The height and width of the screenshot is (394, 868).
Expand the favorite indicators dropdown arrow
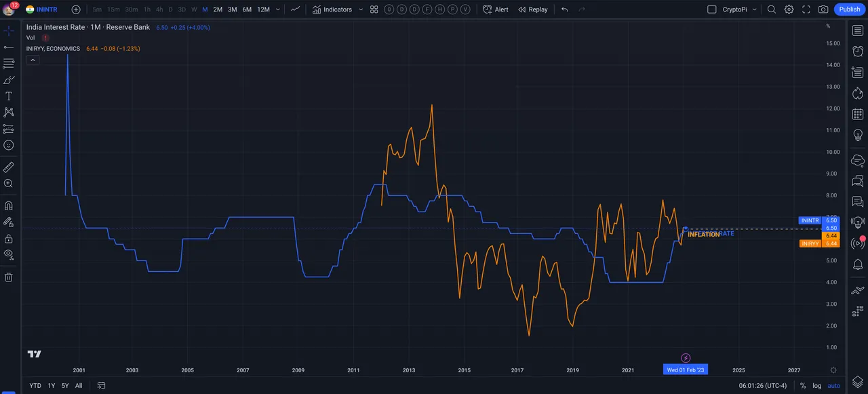(x=361, y=9)
